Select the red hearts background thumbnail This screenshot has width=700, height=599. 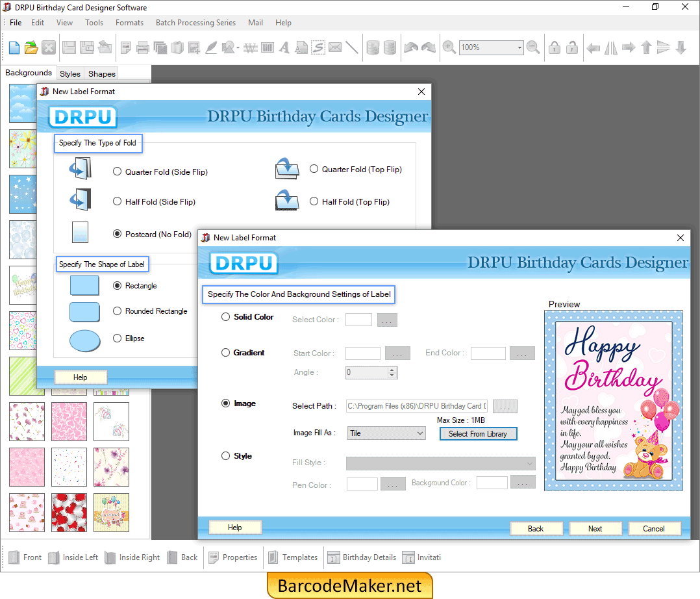[x=69, y=513]
